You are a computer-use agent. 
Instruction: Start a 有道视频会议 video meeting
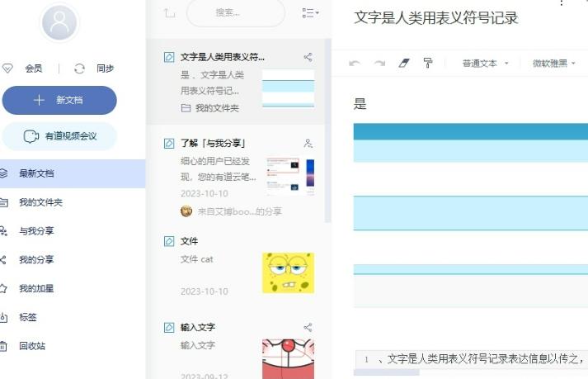[59, 135]
